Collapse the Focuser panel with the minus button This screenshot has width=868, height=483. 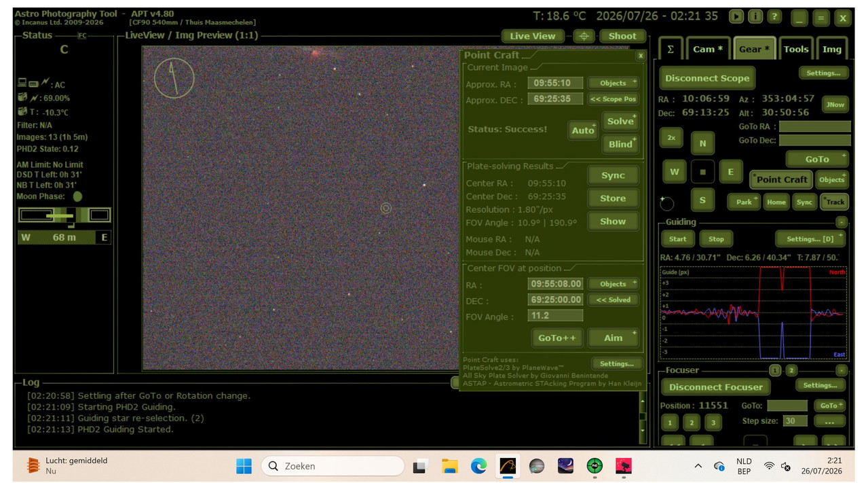pos(841,370)
